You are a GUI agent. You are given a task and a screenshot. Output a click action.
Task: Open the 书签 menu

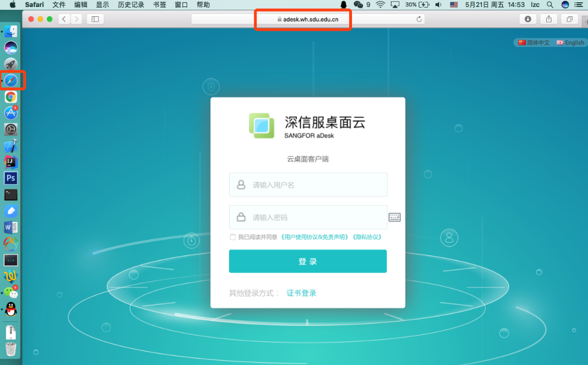pos(159,5)
